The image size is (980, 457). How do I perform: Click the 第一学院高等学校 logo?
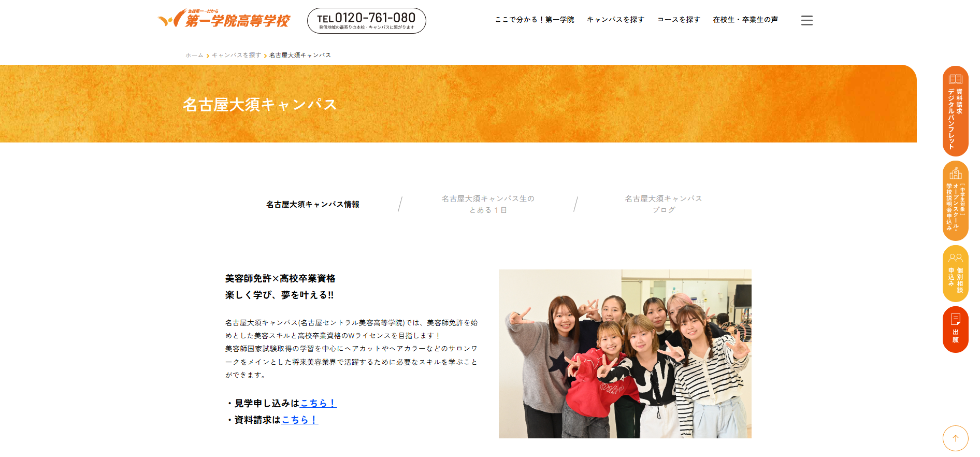224,19
